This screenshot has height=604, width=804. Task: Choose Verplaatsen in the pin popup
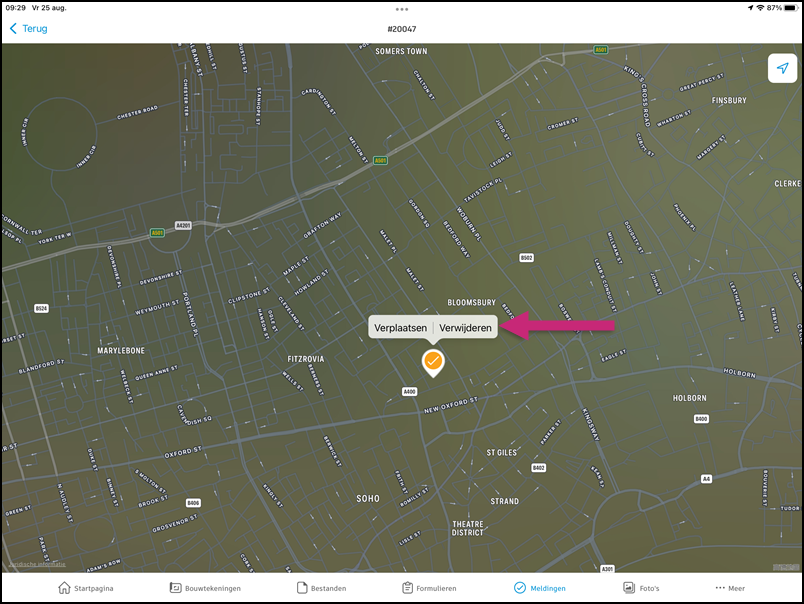(x=400, y=328)
